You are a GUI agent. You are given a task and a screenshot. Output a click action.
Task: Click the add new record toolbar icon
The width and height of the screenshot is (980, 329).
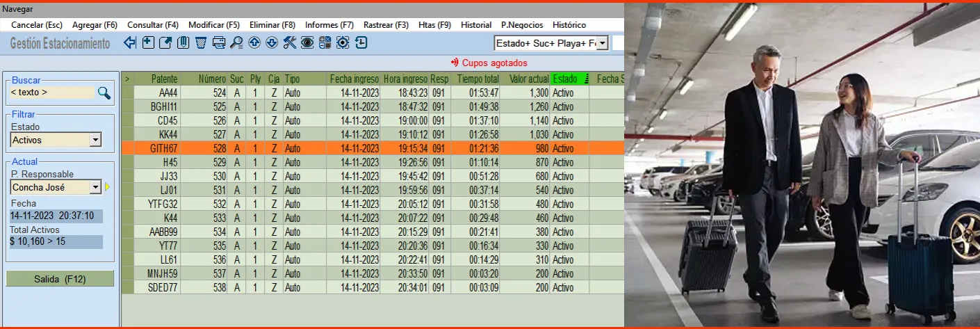coord(148,43)
